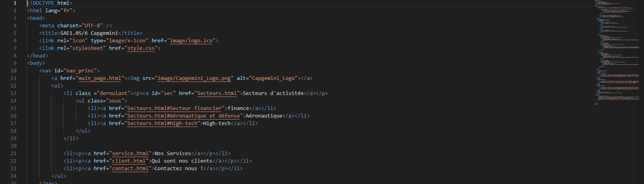Viewport: 644px width, 184px height.
Task: Select line number 20 in the gutter
Action: pyautogui.click(x=13, y=146)
